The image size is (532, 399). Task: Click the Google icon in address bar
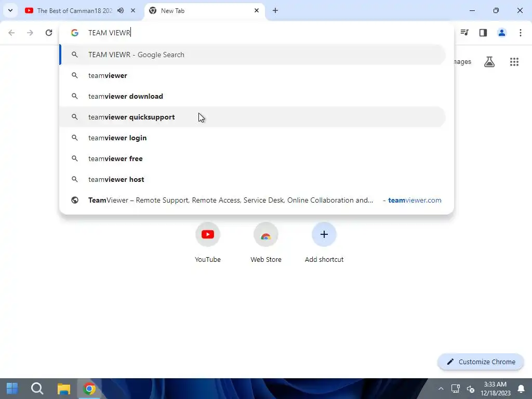coord(75,33)
